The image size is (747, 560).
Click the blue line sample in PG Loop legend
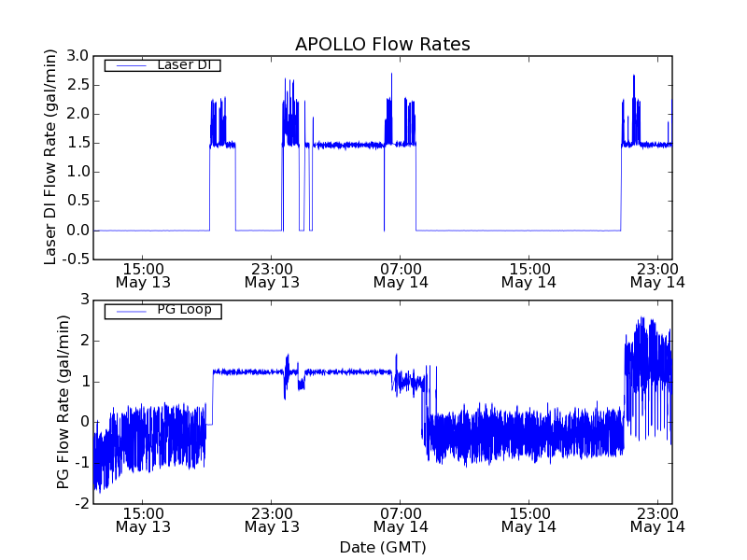(x=132, y=312)
